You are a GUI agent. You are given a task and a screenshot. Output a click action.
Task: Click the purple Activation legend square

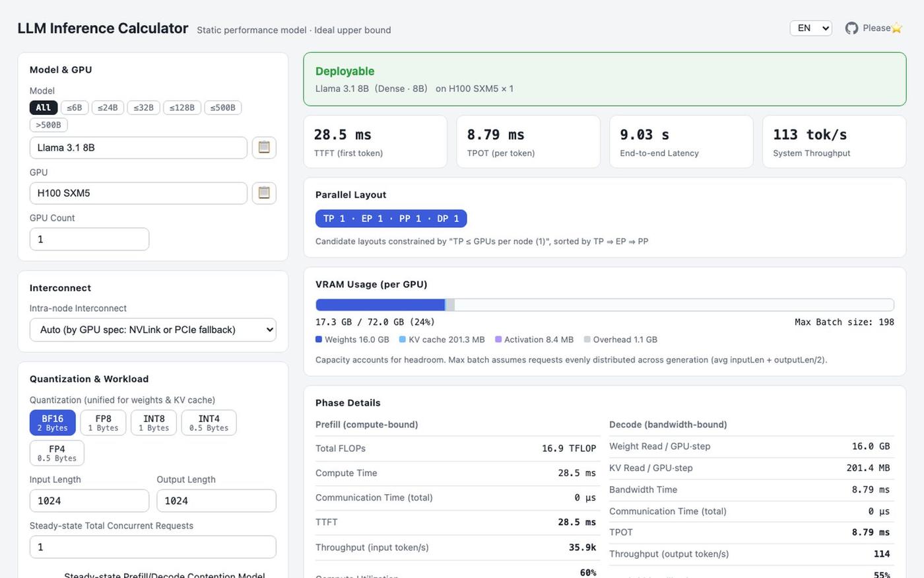coord(498,340)
